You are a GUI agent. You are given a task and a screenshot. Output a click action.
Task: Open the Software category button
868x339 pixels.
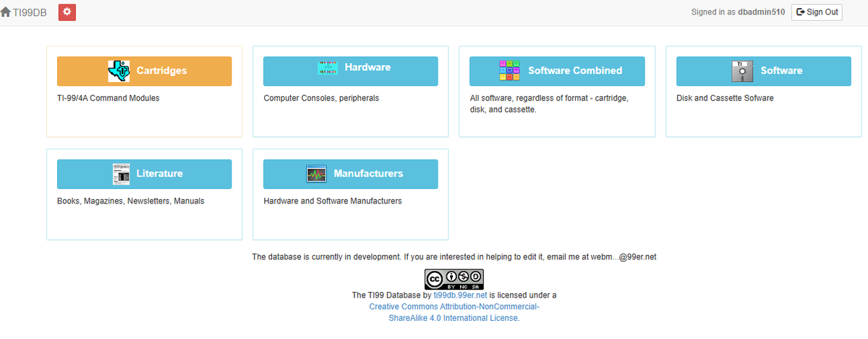pyautogui.click(x=764, y=71)
